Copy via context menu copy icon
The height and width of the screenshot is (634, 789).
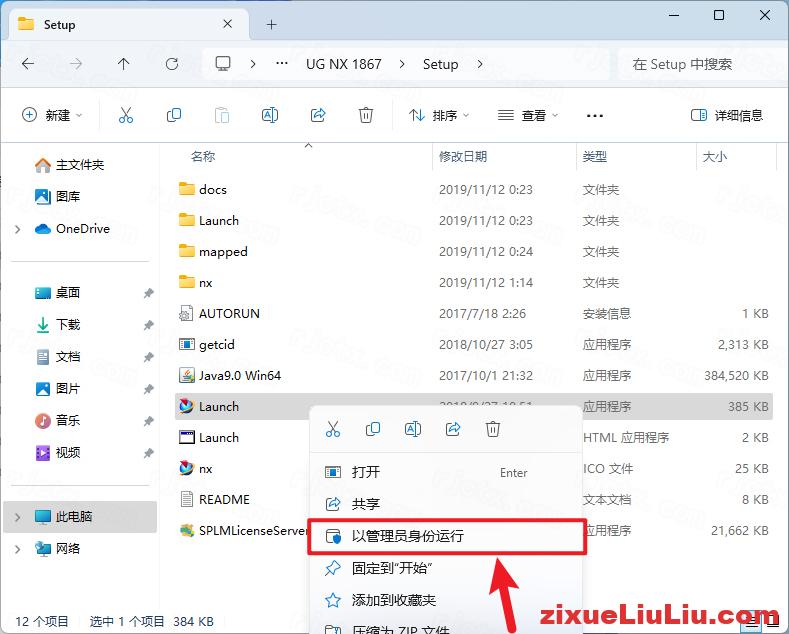pos(373,429)
